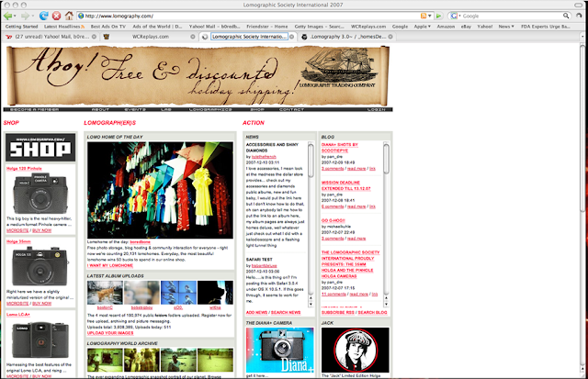Click the Blog panel scrollbar thumb

(386, 158)
